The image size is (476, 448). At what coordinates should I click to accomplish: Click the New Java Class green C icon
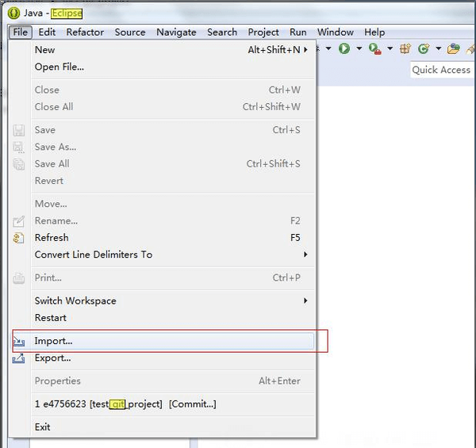[424, 48]
